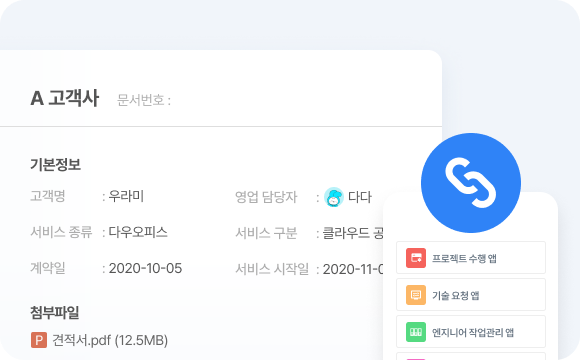Open the attachment 견적서.pdf (12.5MB)

click(100, 340)
